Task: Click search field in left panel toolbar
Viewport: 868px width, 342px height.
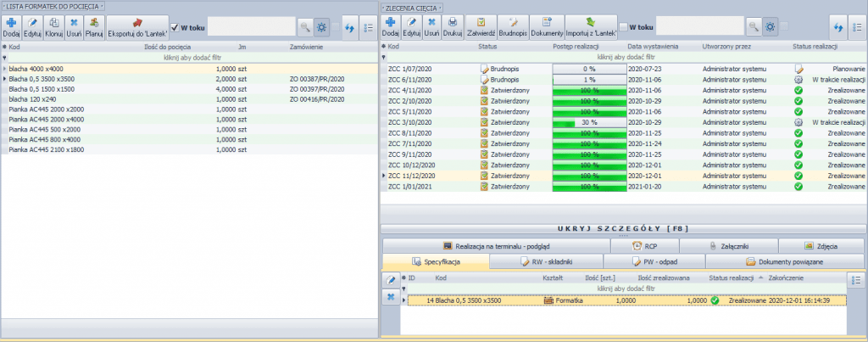Action: tap(251, 26)
